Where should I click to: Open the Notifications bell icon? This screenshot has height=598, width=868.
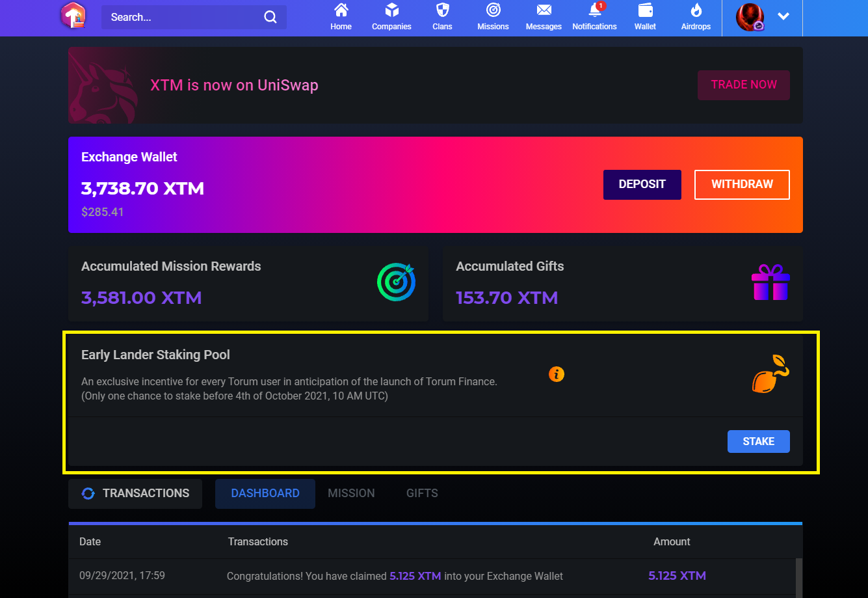594,10
